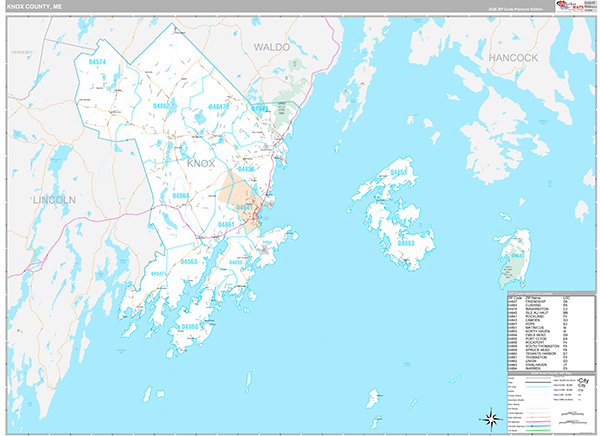This screenshot has height=436, width=600.
Task: Select ZIP code 04863 on Vinalhaven island
Action: [x=406, y=243]
